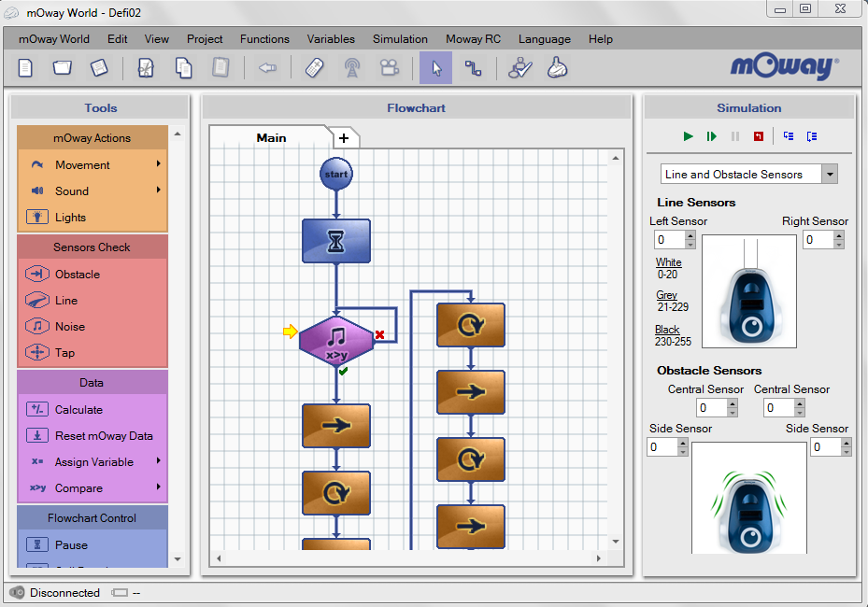
Task: Open the Edit menu
Action: coord(118,39)
